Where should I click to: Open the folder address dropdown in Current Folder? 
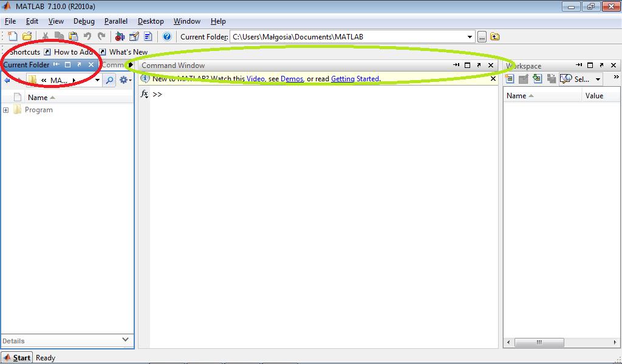tap(97, 81)
